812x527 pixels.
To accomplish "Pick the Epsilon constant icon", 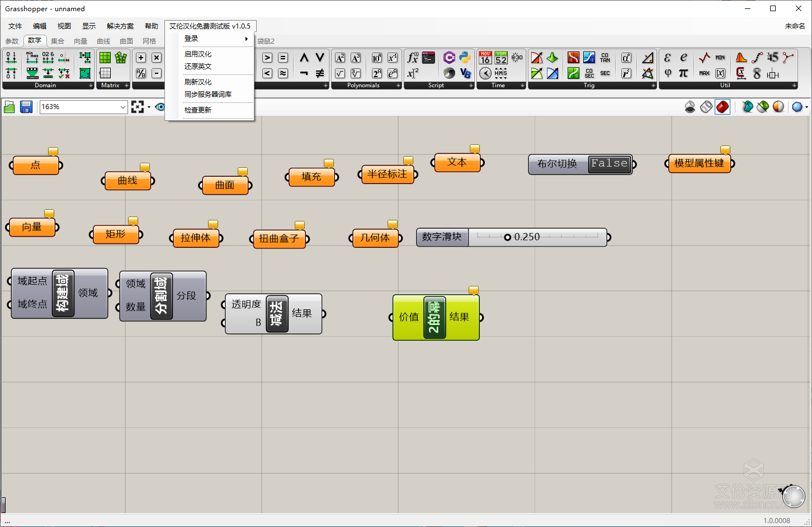I will pyautogui.click(x=668, y=58).
